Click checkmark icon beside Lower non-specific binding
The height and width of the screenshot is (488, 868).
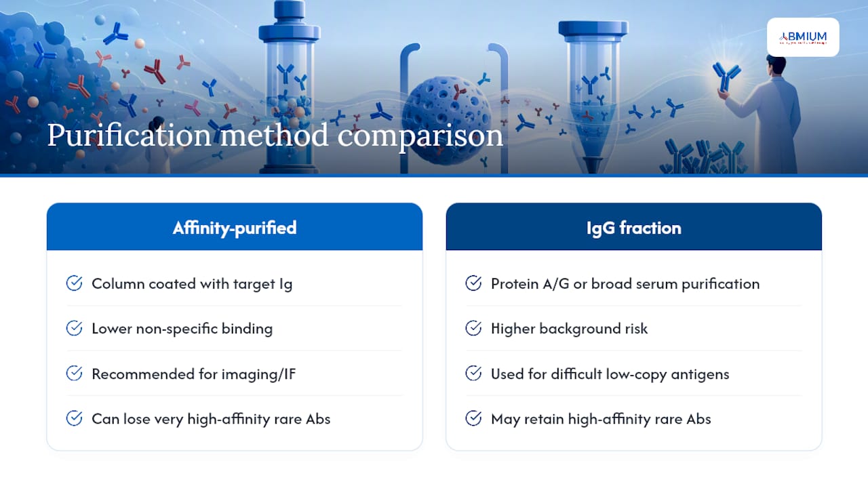[x=74, y=329]
